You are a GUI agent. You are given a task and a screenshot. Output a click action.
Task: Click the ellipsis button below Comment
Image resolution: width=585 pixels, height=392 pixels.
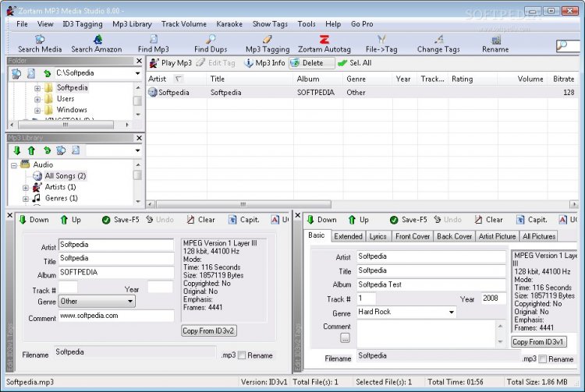345,338
